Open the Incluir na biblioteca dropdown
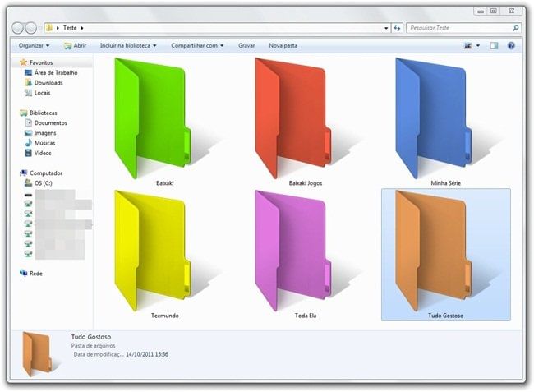 (129, 46)
